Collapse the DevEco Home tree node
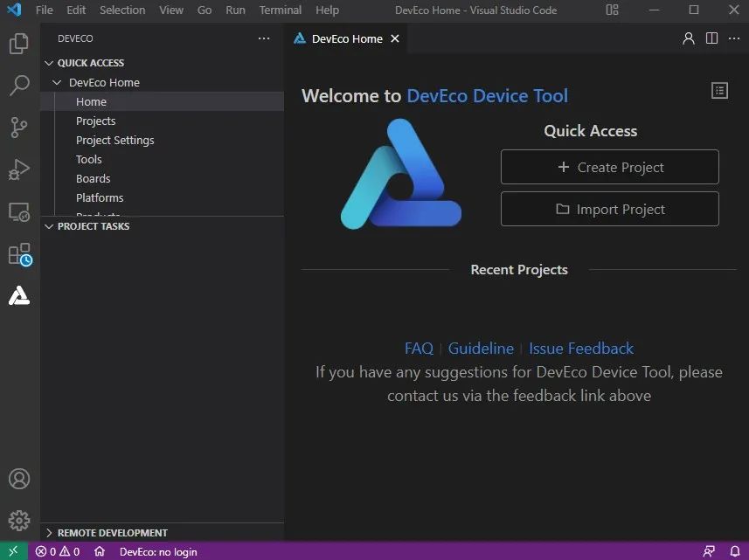 pos(57,83)
